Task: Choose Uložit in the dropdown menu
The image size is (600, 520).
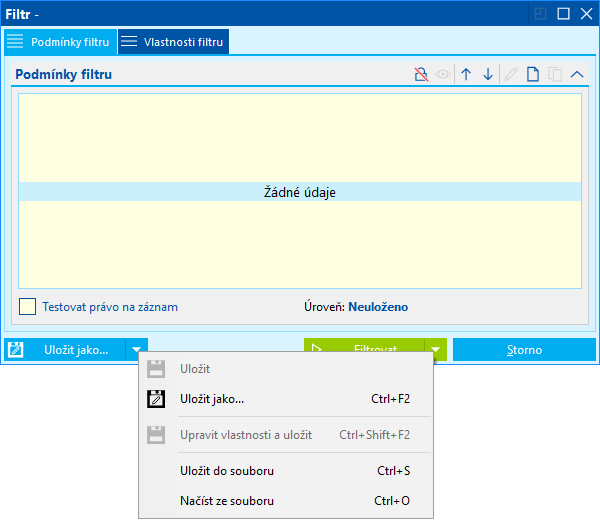Action: [x=286, y=369]
